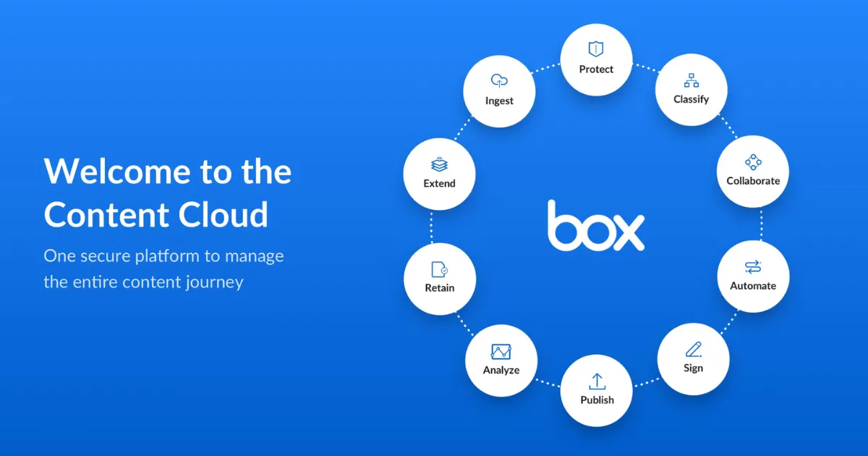This screenshot has height=456, width=868.
Task: Open the Collaborate nodes icon
Action: tap(753, 161)
